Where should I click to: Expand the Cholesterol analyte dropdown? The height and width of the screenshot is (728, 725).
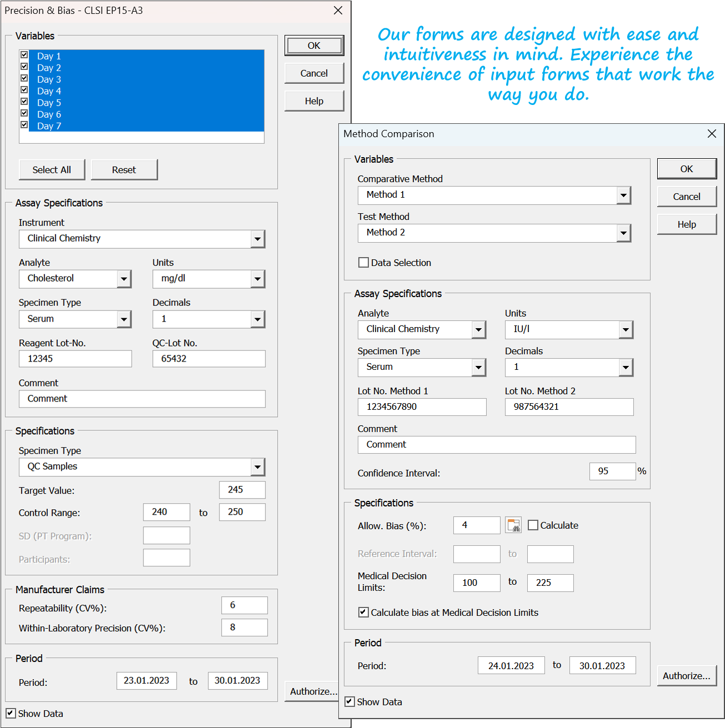[124, 279]
